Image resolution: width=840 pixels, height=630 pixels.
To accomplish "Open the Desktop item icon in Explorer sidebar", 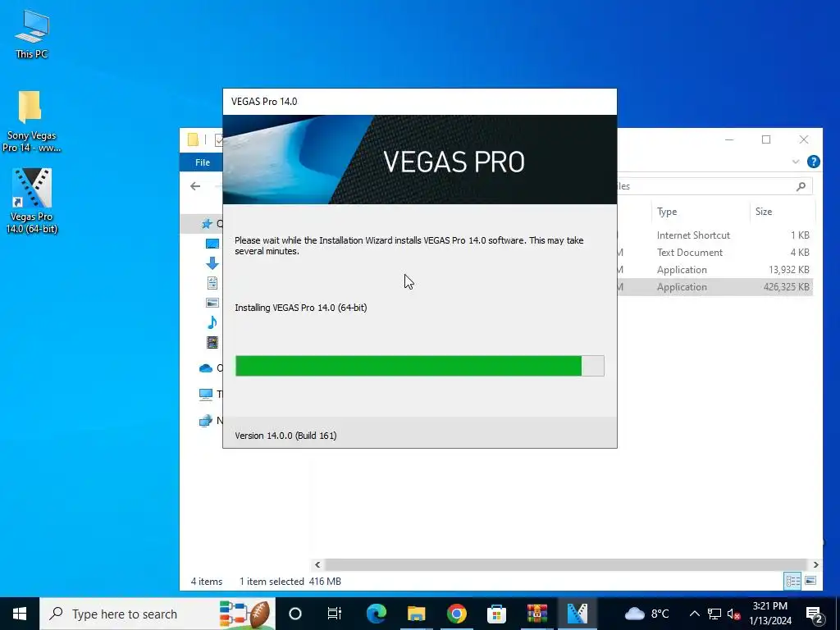I will point(212,244).
